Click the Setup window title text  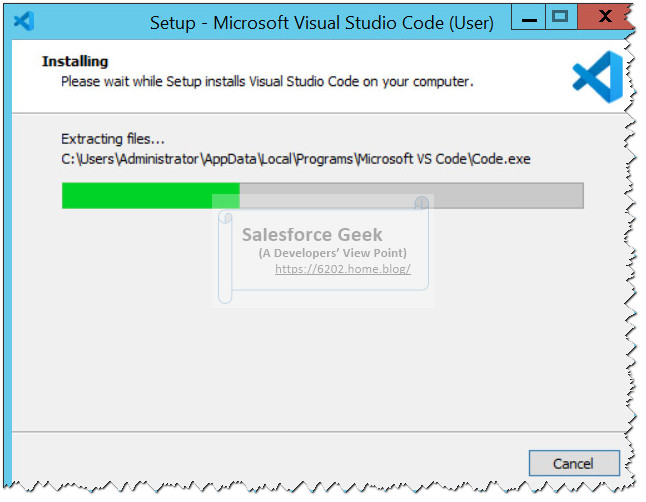(322, 23)
